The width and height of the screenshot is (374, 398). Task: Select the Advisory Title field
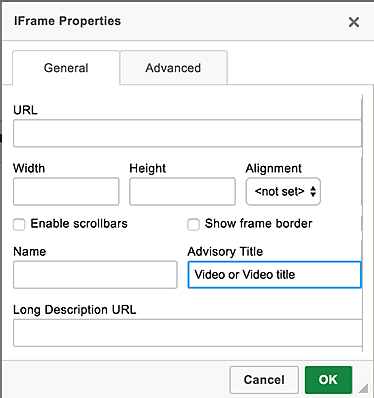[274, 275]
